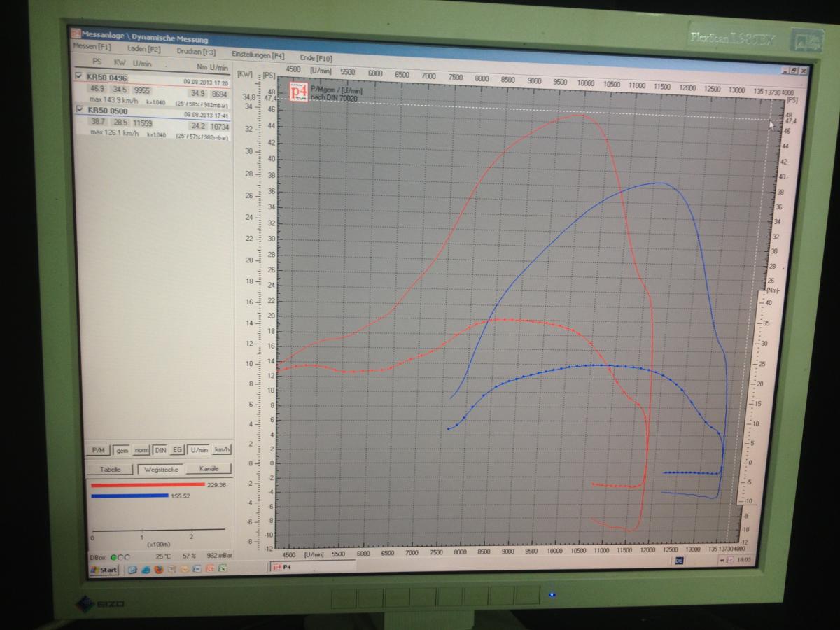Screen dimensions: 840x630
Task: Click the red P4 logo in chart
Action: coord(299,91)
